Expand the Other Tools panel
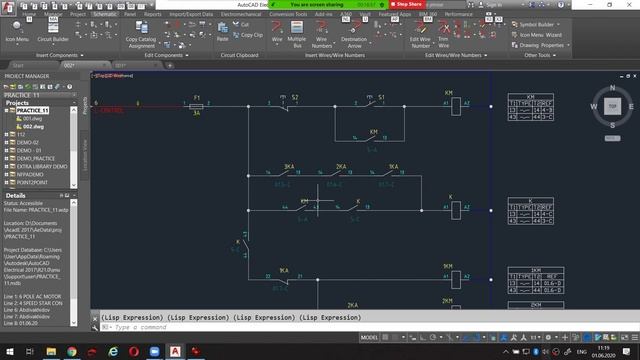 click(540, 55)
